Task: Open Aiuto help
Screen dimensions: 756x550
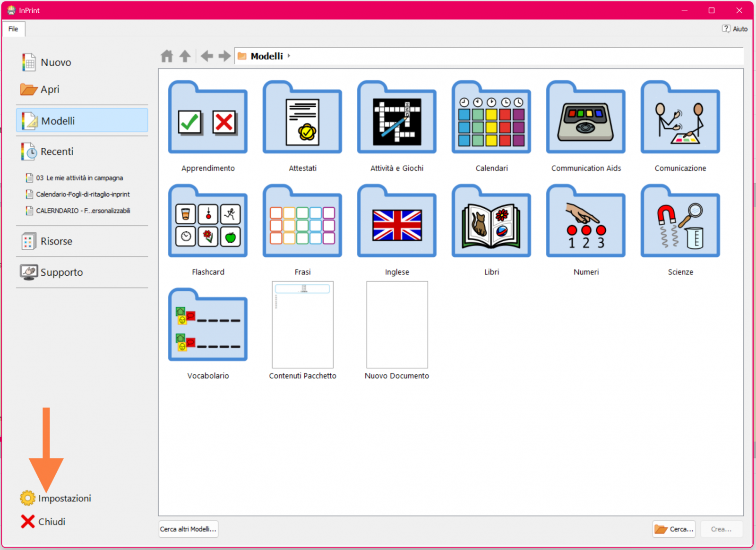Action: tap(735, 29)
